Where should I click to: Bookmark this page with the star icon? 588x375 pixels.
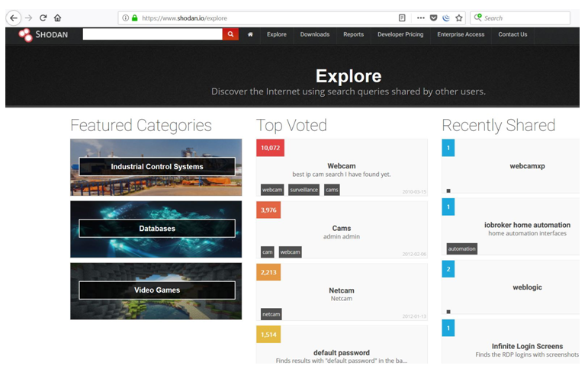[x=458, y=18]
